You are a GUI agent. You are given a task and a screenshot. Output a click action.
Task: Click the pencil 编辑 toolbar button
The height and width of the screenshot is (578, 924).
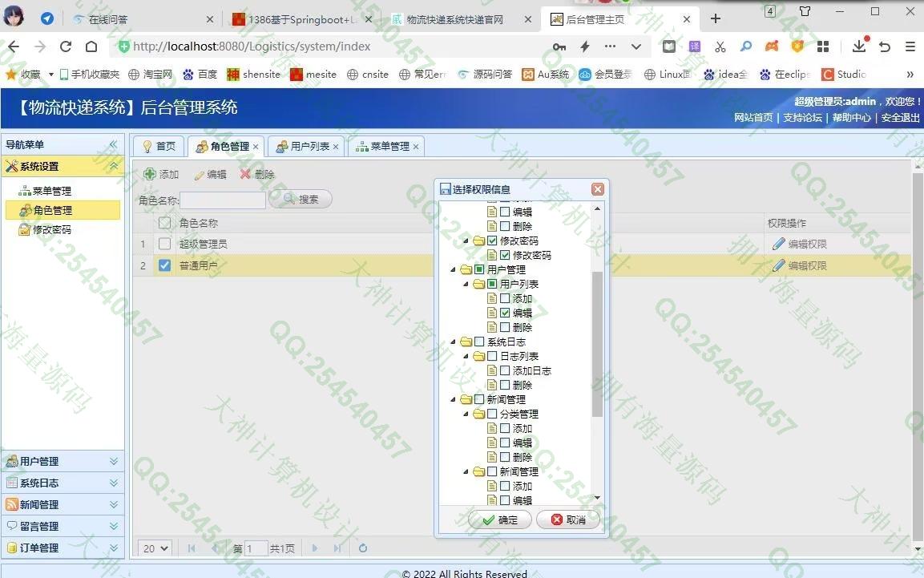(211, 175)
